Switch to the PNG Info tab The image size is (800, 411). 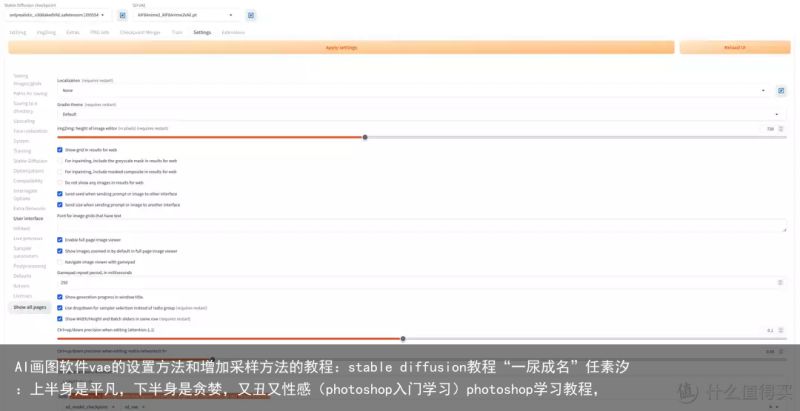(x=99, y=32)
